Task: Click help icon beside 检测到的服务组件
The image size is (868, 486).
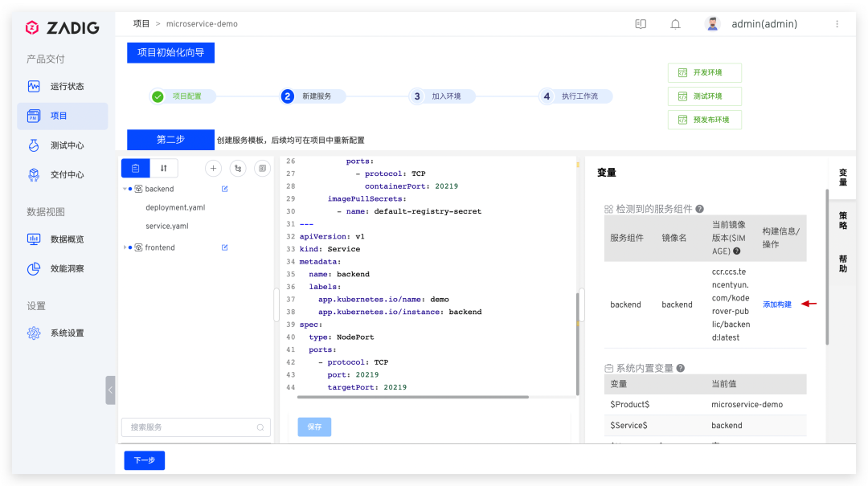Action: [700, 209]
